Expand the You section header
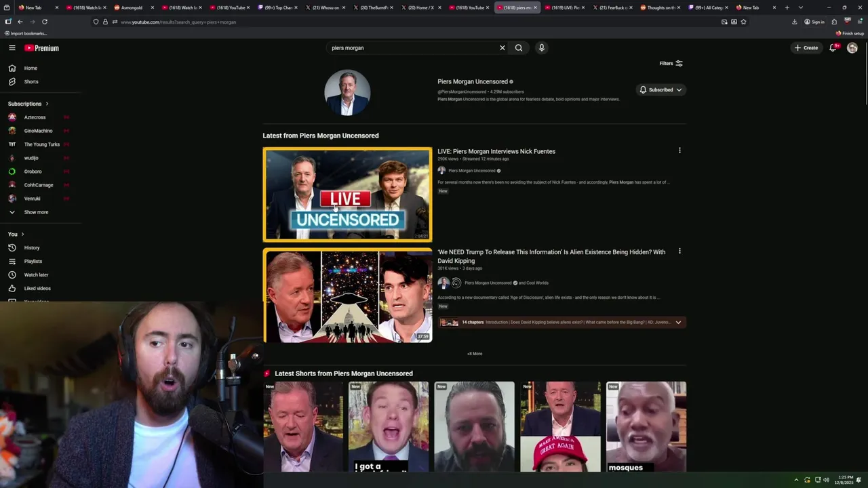The image size is (868, 488). tap(16, 234)
